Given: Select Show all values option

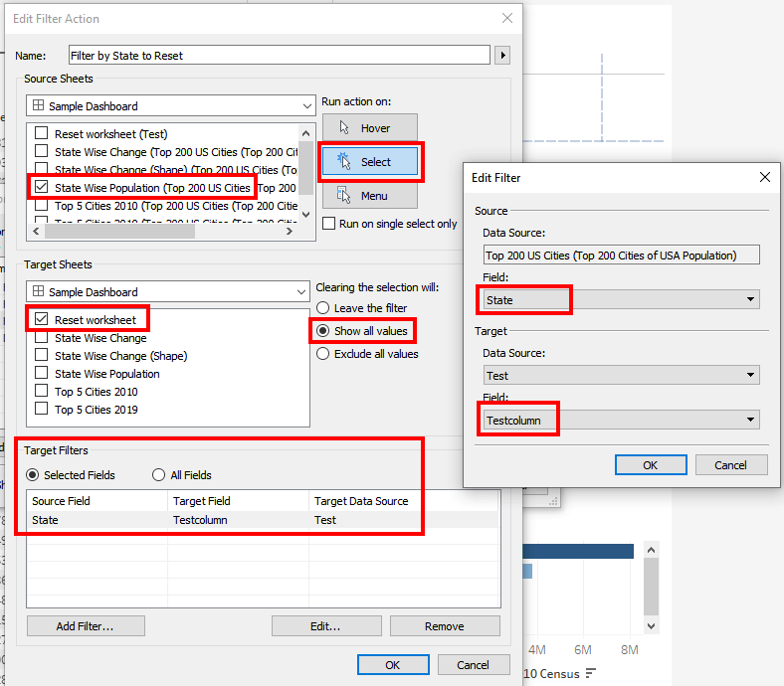Looking at the screenshot, I should (x=323, y=331).
